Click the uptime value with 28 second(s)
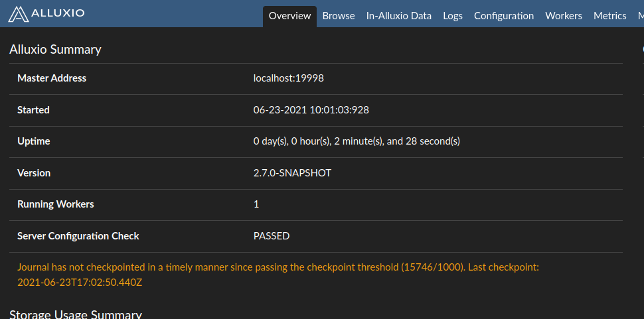The image size is (644, 319). click(357, 141)
